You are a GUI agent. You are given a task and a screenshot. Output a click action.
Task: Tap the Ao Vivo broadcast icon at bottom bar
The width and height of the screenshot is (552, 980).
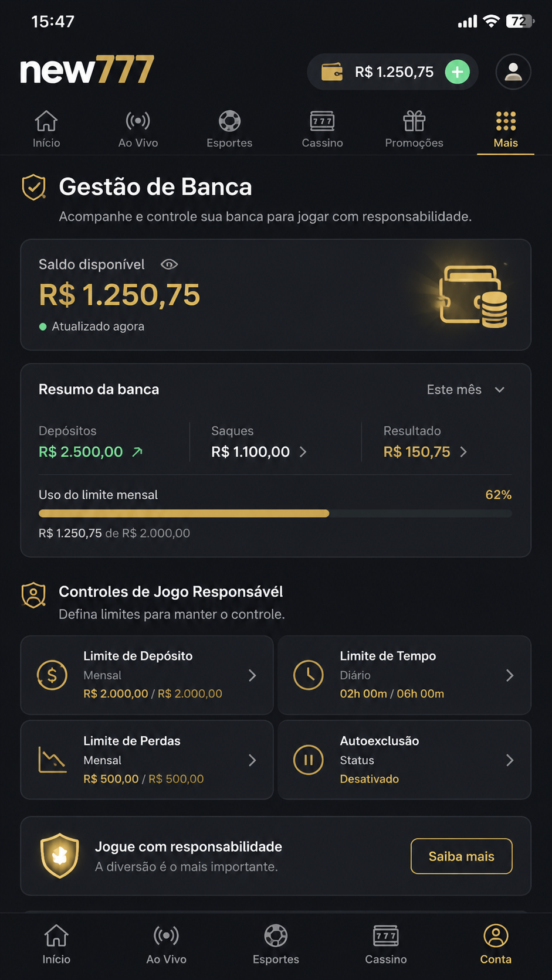(166, 936)
